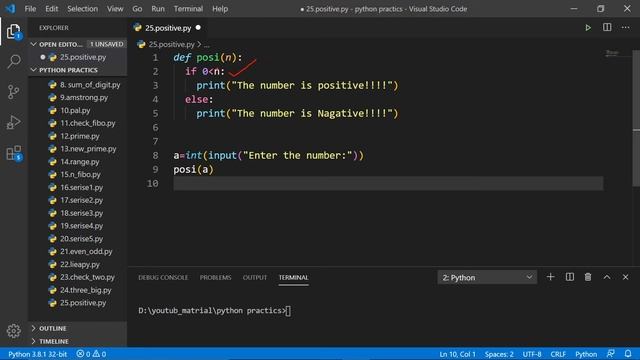
Task: Change end of line via CRLF
Action: click(558, 354)
